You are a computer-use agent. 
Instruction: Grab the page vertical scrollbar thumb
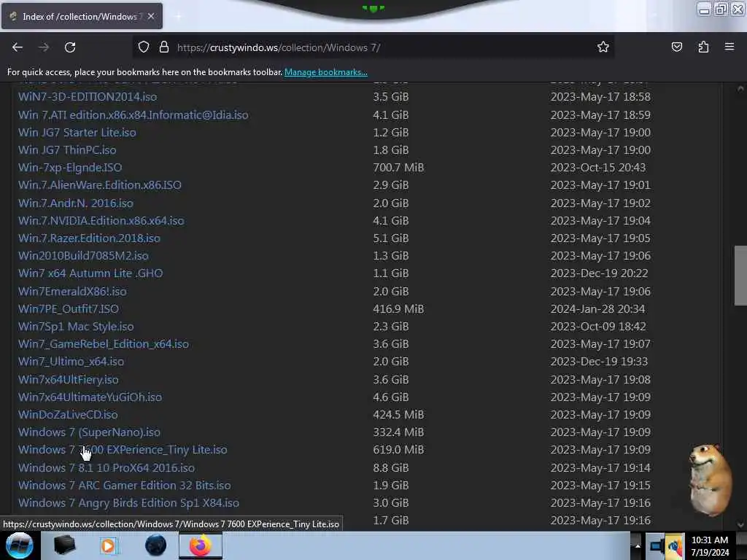740,275
